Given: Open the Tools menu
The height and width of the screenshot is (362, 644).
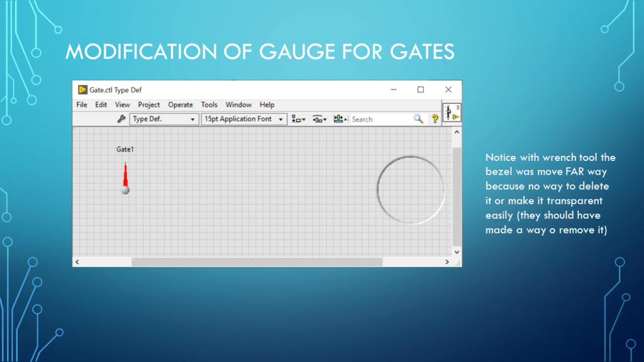Looking at the screenshot, I should pos(209,105).
